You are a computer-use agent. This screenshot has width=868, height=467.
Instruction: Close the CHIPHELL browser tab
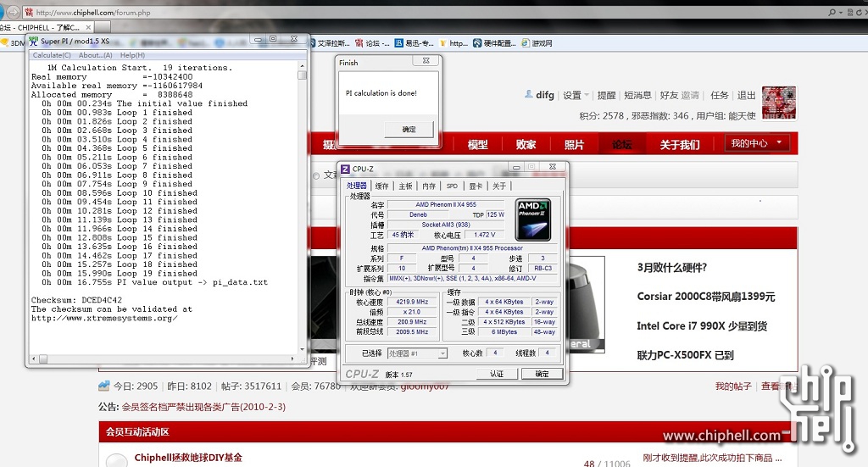88,27
